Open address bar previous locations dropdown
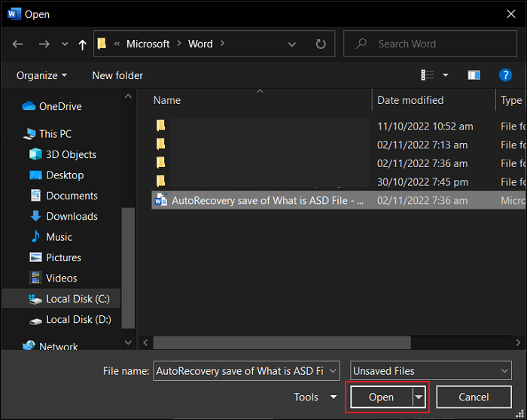 [292, 44]
